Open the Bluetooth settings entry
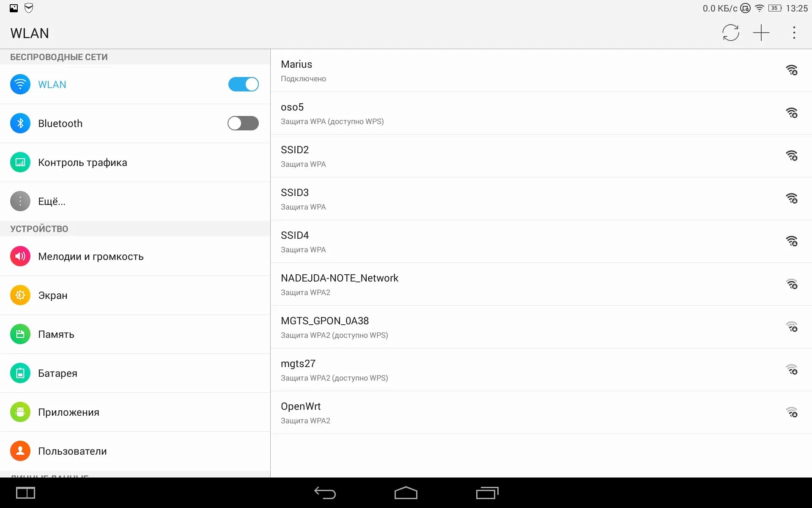 135,123
